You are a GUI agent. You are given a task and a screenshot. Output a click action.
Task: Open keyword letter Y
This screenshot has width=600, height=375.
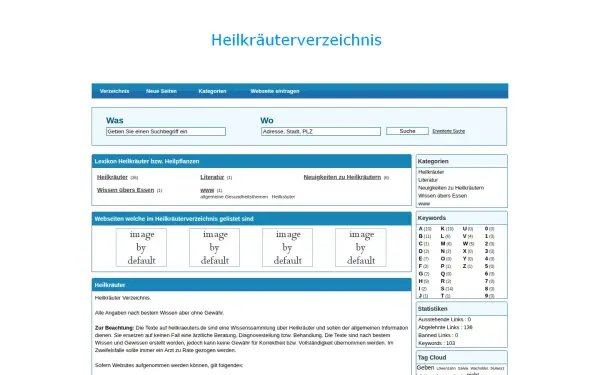[465, 259]
